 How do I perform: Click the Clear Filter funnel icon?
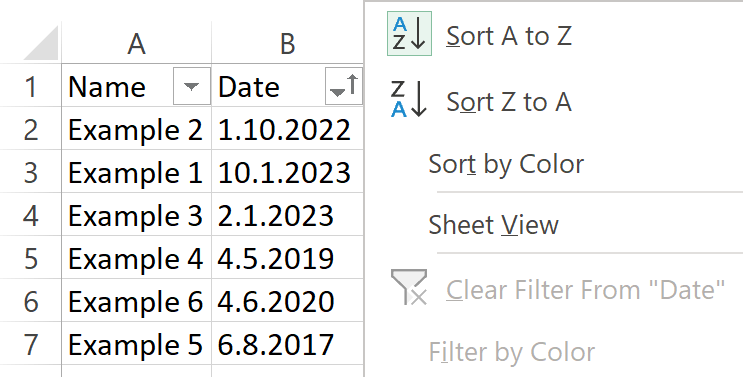409,287
